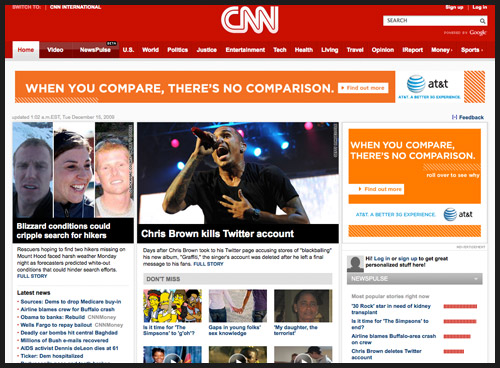
Task: Open Gaps in young folks' sex knowledge link
Action: [x=235, y=330]
